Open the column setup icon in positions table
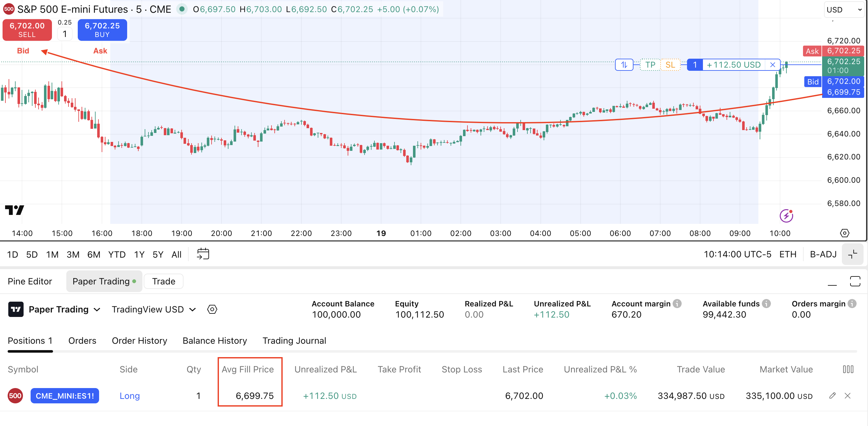Viewport: 868px width, 426px height. click(848, 369)
